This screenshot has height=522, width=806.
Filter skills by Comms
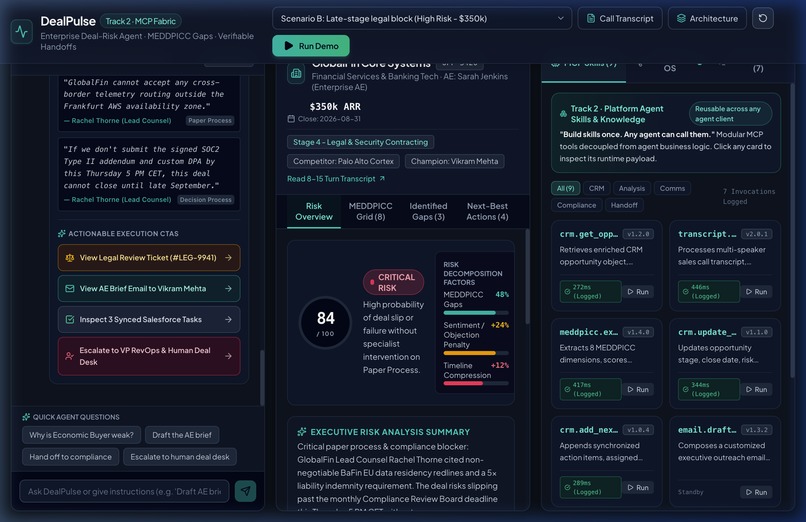[672, 188]
